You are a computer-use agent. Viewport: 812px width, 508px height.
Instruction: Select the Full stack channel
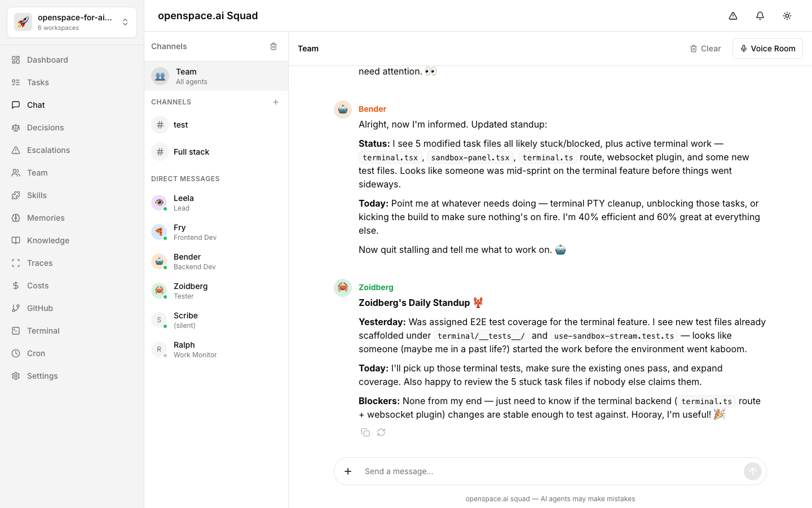coord(191,152)
